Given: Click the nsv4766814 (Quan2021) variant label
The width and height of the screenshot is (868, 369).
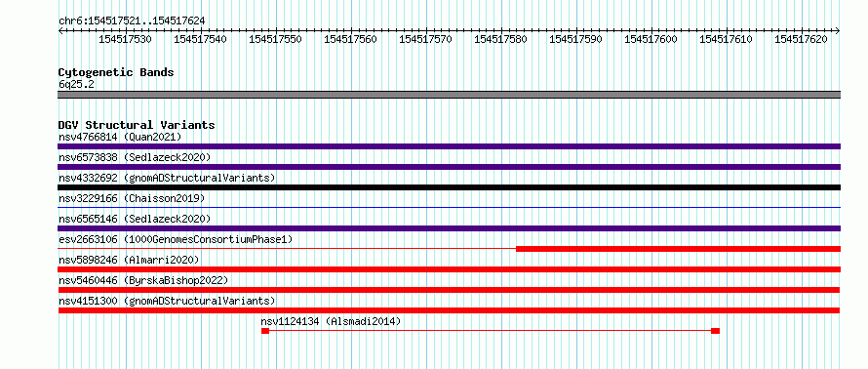Looking at the screenshot, I should pyautogui.click(x=120, y=137).
